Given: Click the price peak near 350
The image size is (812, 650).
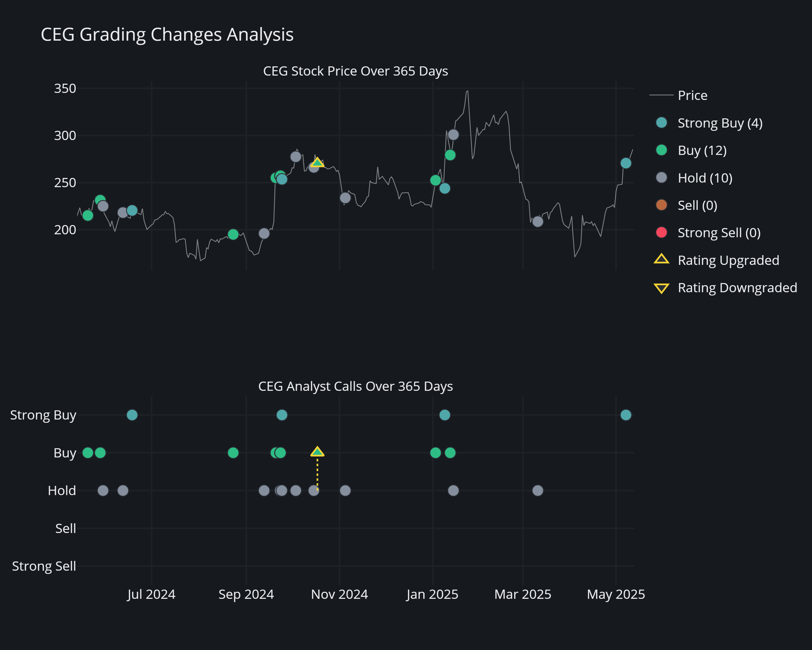Looking at the screenshot, I should pyautogui.click(x=467, y=91).
